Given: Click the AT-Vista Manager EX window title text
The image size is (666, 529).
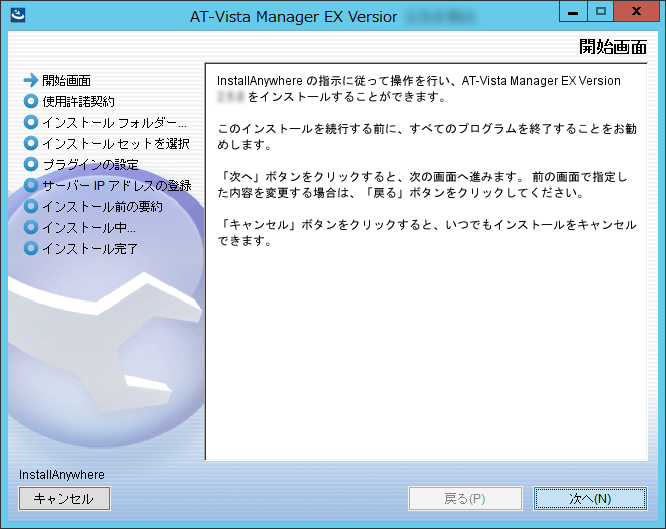Looking at the screenshot, I should 293,17.
